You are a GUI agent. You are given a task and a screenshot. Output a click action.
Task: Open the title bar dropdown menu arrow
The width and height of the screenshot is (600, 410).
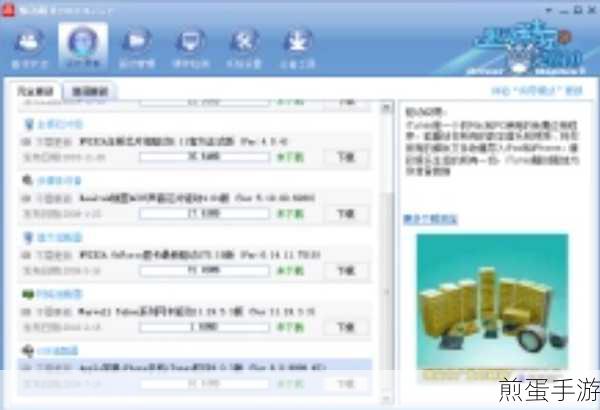(x=548, y=10)
